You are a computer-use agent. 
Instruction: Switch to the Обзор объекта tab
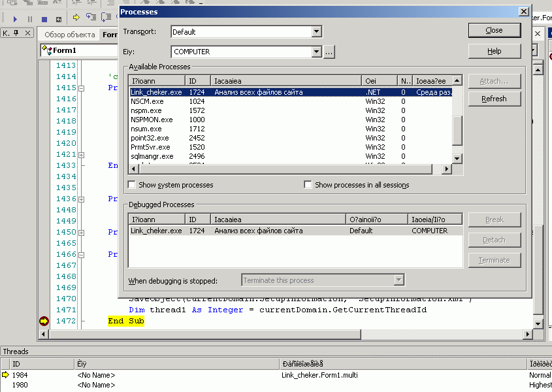tap(70, 35)
